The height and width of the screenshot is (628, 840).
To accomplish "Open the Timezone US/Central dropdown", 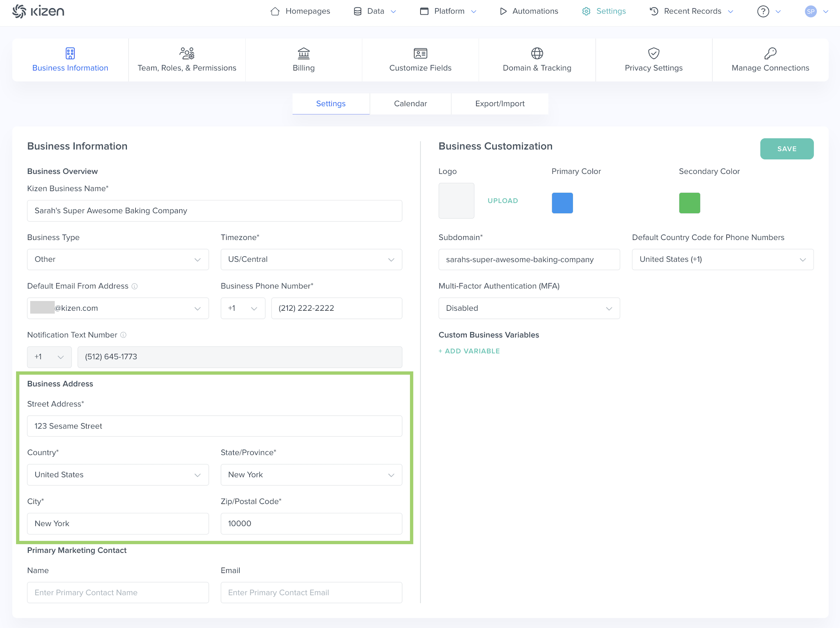I will [x=311, y=260].
